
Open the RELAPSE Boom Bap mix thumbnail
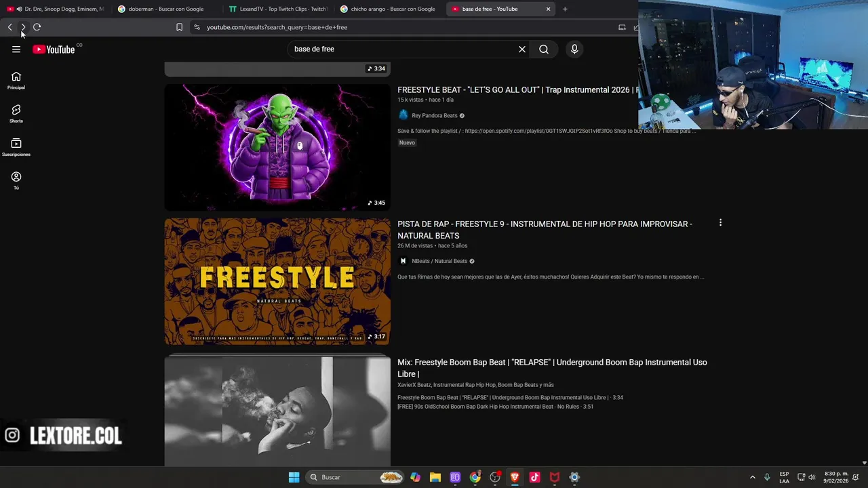pyautogui.click(x=277, y=411)
